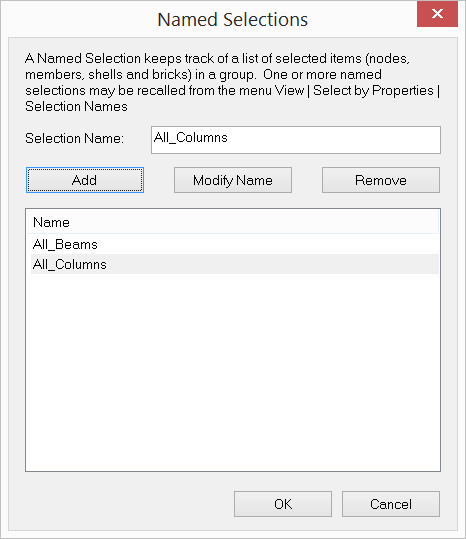Image resolution: width=466 pixels, height=539 pixels.
Task: Click the Modify Name button
Action: 233,180
